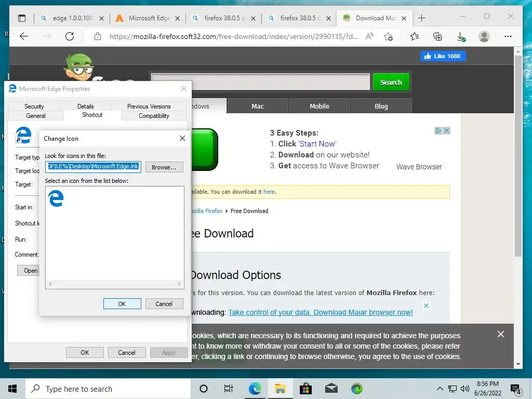Open Favorites list in Edge toolbar
532x399 pixels.
415,36
